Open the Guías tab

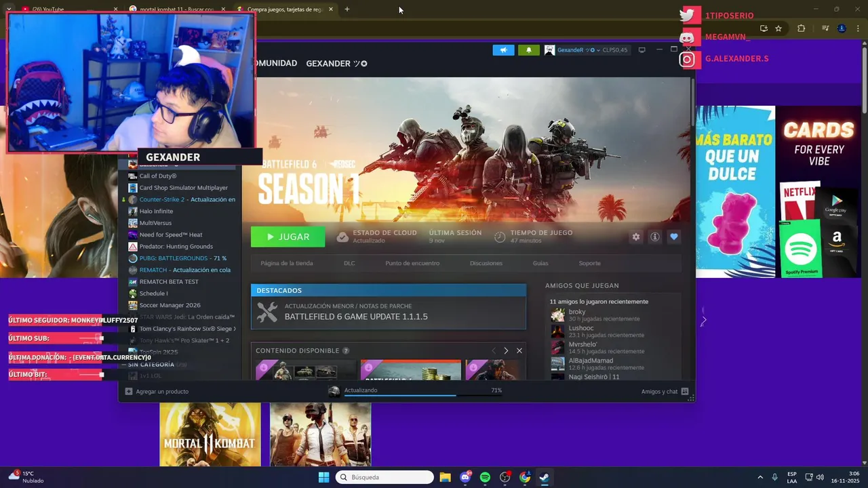point(540,263)
